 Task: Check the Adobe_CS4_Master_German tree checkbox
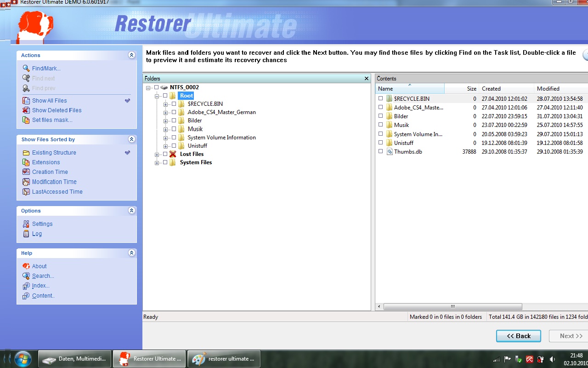coord(174,112)
